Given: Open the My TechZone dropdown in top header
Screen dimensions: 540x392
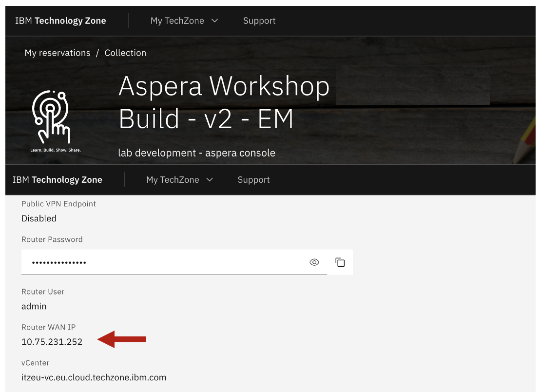Looking at the screenshot, I should click(x=184, y=20).
